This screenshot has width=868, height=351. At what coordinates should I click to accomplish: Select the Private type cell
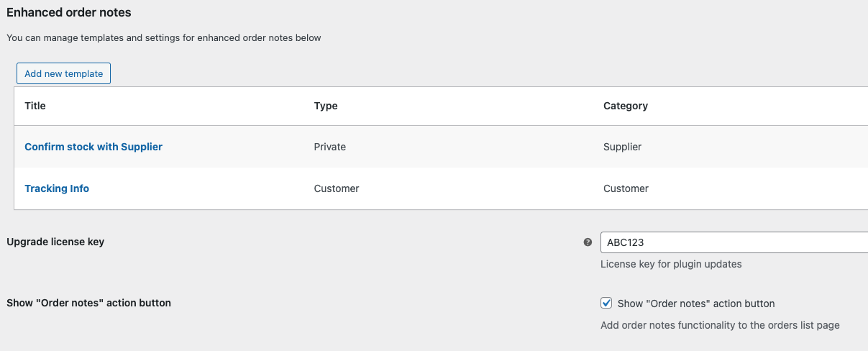pos(330,147)
